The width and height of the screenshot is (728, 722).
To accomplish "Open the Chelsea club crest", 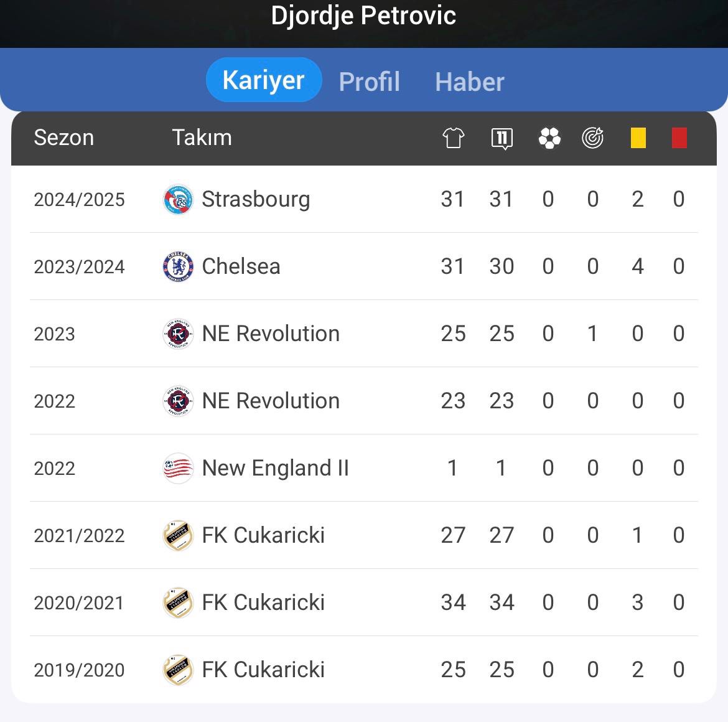I will (x=179, y=266).
